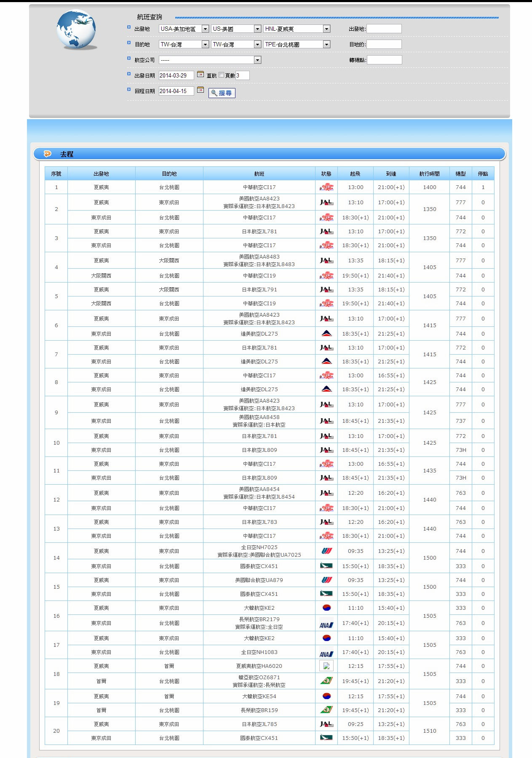Viewport: 532px width, 758px height.
Task: Open the second TW-台灣 destination country dropdown
Action: [x=236, y=44]
